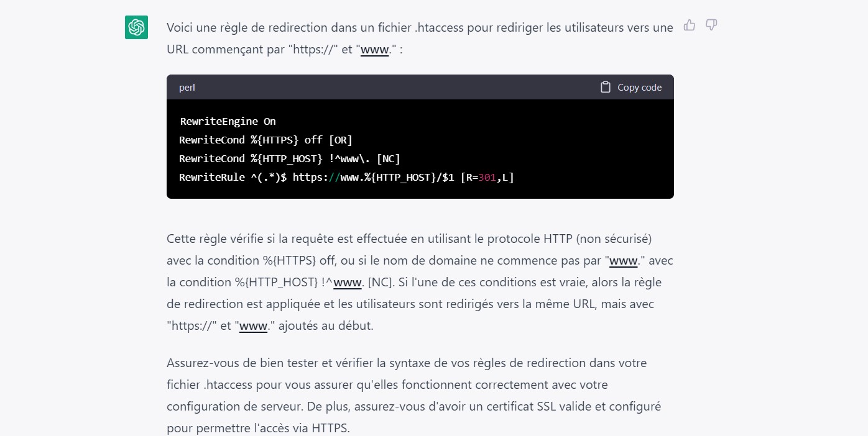868x436 pixels.
Task: Open the www link in the intro sentence
Action: (375, 49)
